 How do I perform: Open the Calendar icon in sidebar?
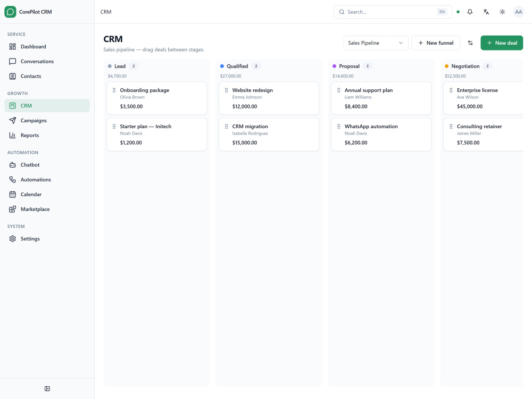point(13,194)
